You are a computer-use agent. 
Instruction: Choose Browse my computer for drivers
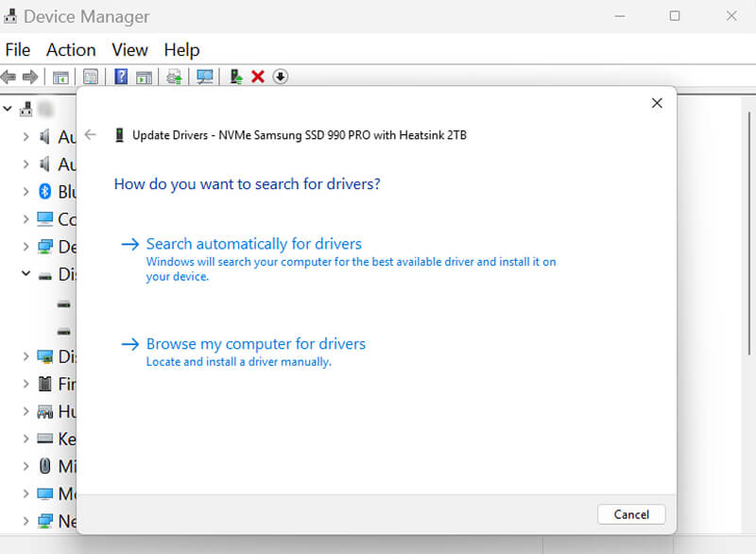coord(255,343)
